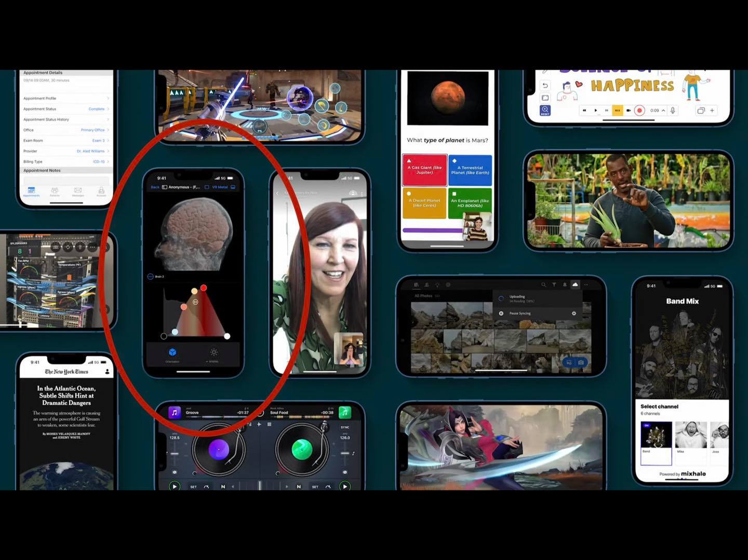Go back using the arrow in the video call
The height and width of the screenshot is (560, 748).
coord(277,193)
